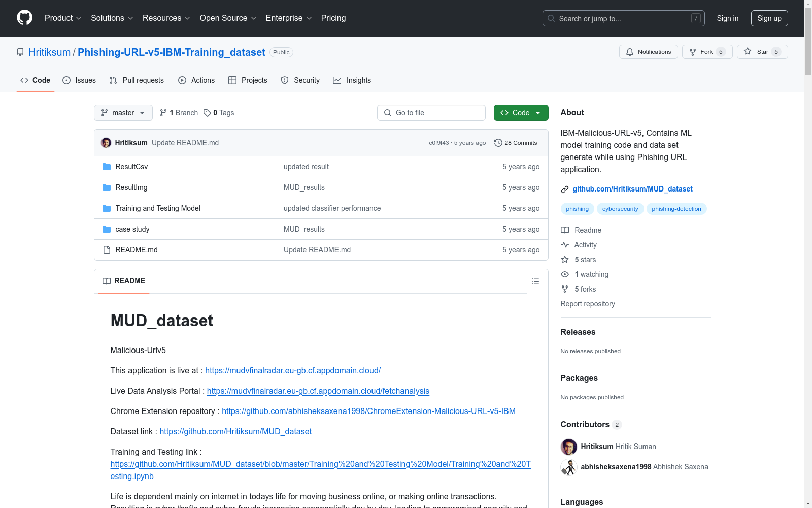Image resolution: width=812 pixels, height=508 pixels.
Task: Click the Go to file field
Action: click(431, 113)
